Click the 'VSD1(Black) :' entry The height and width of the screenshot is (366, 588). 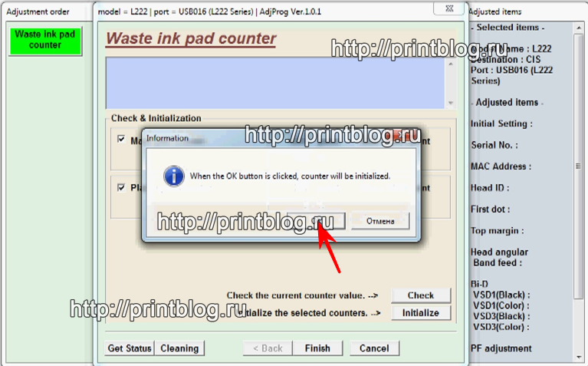501,295
